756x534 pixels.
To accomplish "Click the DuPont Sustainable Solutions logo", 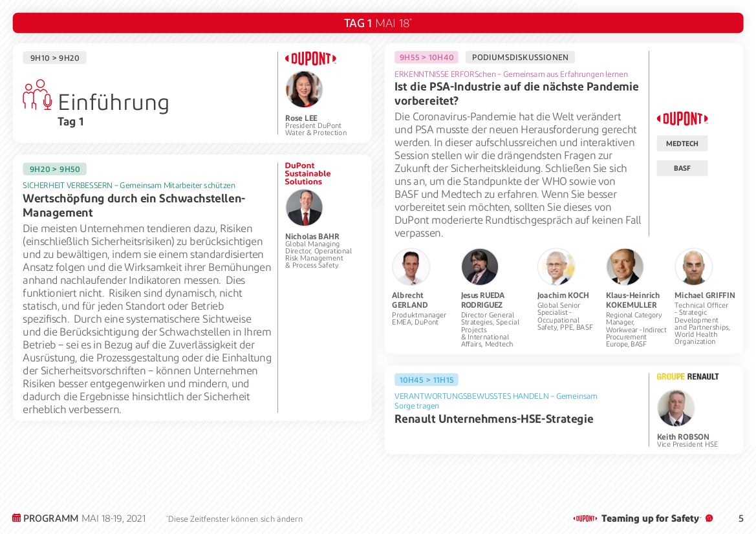I will point(308,174).
